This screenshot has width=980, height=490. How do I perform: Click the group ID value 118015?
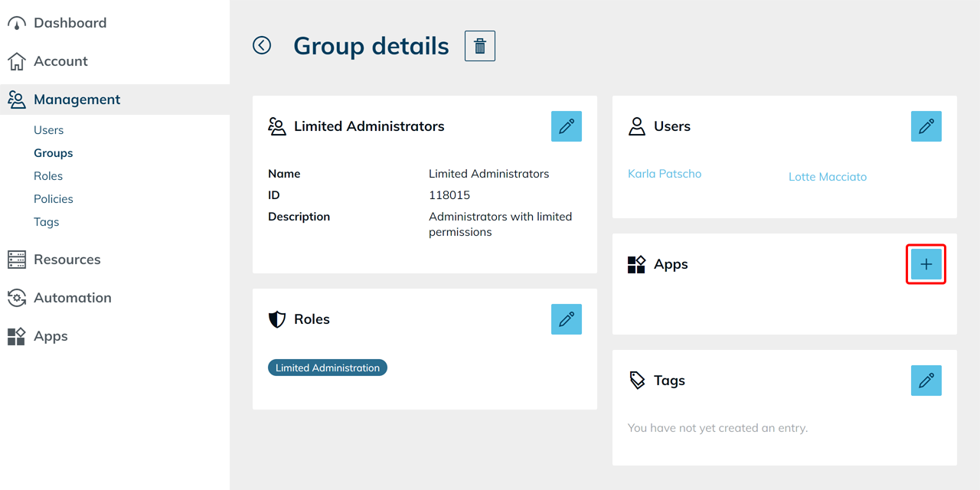coord(449,195)
